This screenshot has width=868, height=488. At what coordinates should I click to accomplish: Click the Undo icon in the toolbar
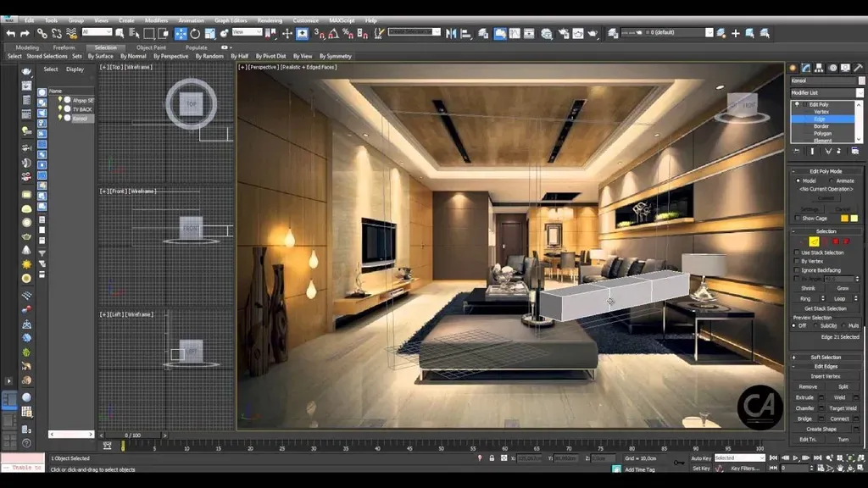[x=10, y=34]
